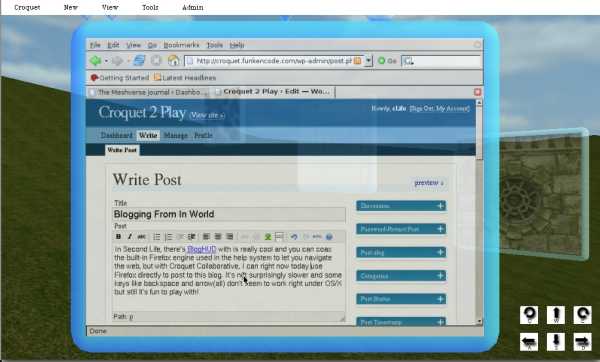600x362 pixels.
Task: Expand the Post Status panel
Action: point(401,299)
